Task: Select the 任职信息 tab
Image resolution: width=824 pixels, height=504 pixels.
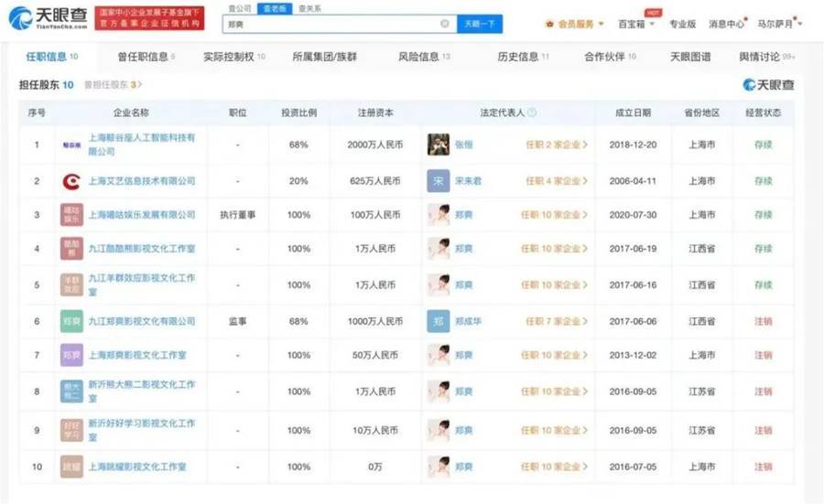Action: 52,57
